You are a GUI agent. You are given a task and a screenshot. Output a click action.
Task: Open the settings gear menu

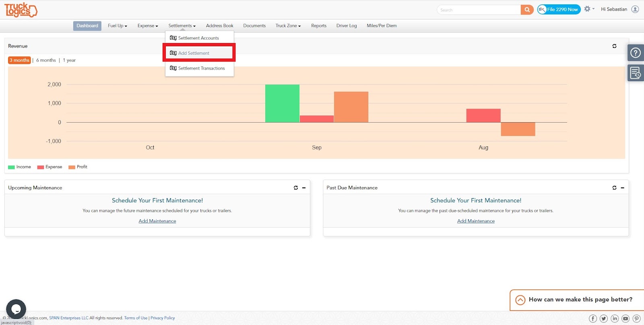[589, 9]
